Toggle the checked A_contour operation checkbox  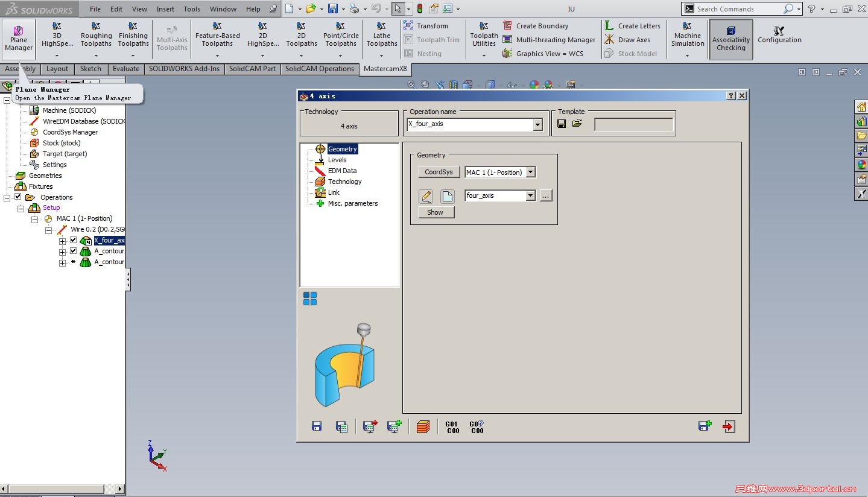[x=74, y=251]
